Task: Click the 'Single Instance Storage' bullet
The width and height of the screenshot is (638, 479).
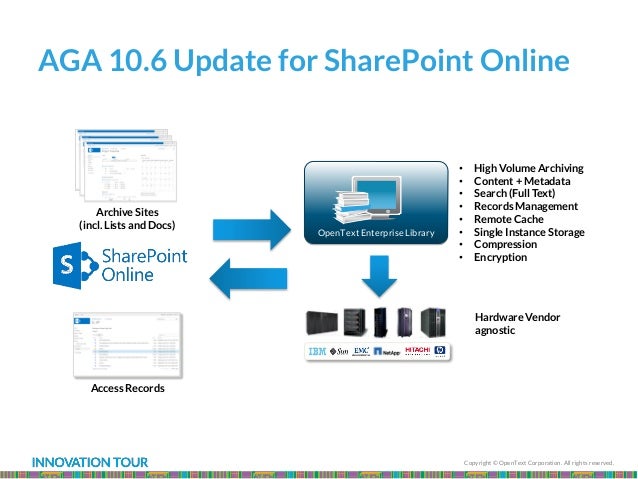Action: pyautogui.click(x=529, y=232)
